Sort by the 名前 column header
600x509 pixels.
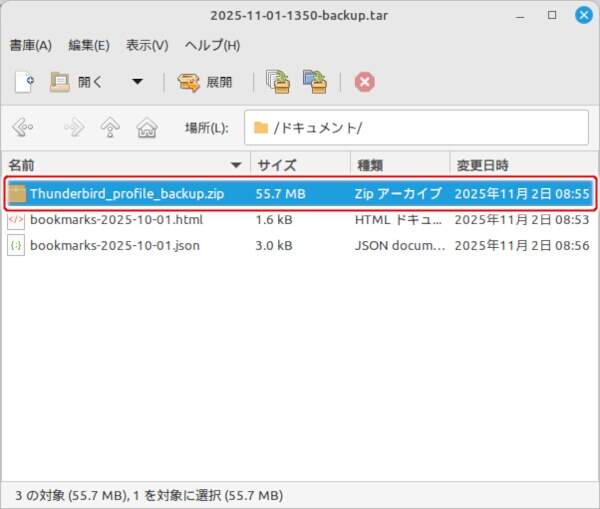(x=120, y=164)
